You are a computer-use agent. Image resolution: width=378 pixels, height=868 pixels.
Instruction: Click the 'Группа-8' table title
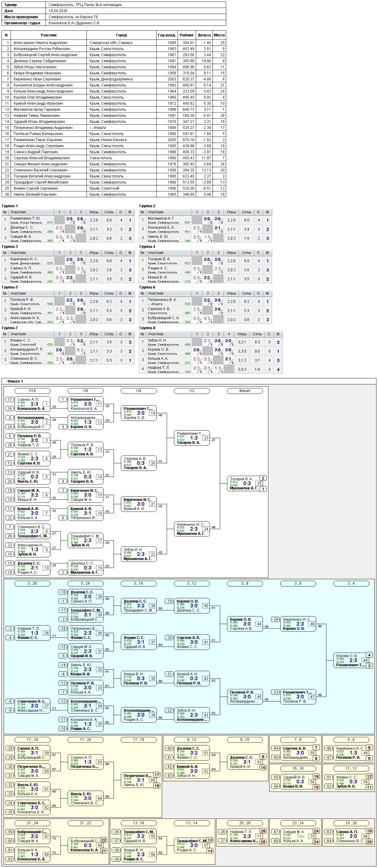coord(147,328)
